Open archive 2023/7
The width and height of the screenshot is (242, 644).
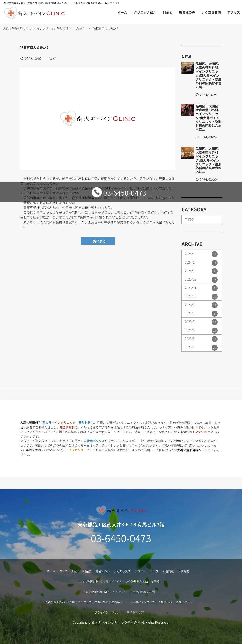click(201, 322)
